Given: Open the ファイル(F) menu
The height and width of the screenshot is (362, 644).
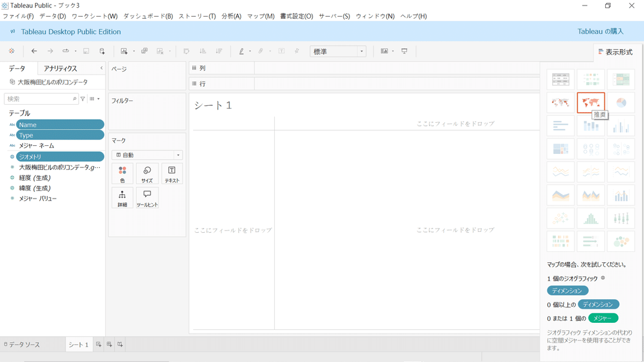Looking at the screenshot, I should [18, 16].
